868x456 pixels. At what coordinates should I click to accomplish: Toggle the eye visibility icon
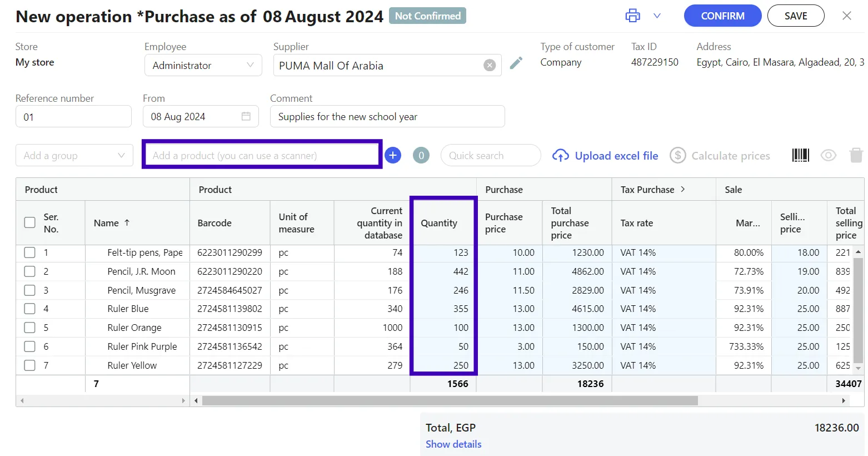click(x=828, y=155)
